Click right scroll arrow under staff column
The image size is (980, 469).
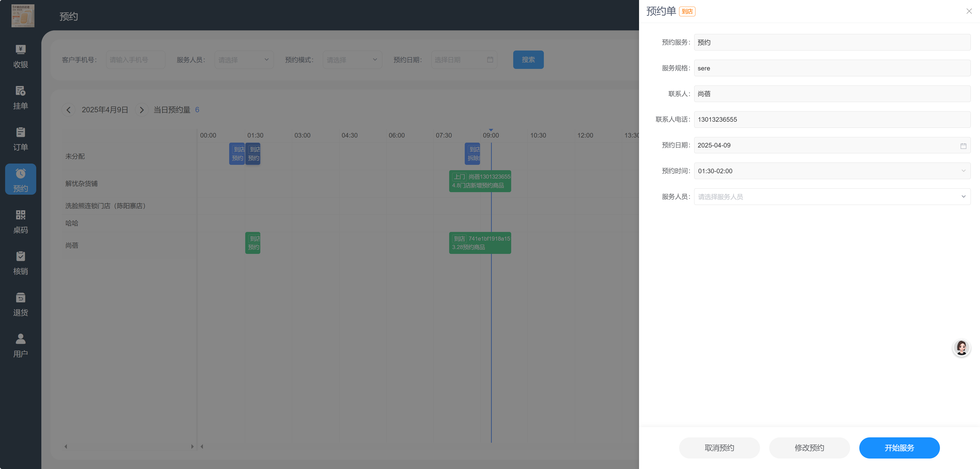click(x=192, y=447)
